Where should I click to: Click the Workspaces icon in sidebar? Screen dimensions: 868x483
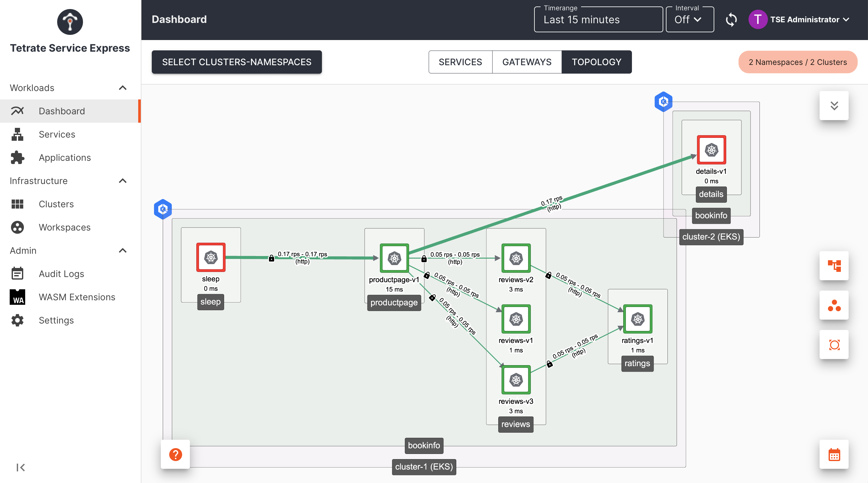[x=17, y=227]
